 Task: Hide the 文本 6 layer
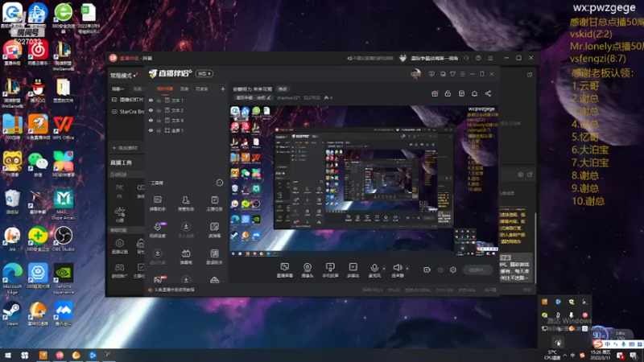151,120
